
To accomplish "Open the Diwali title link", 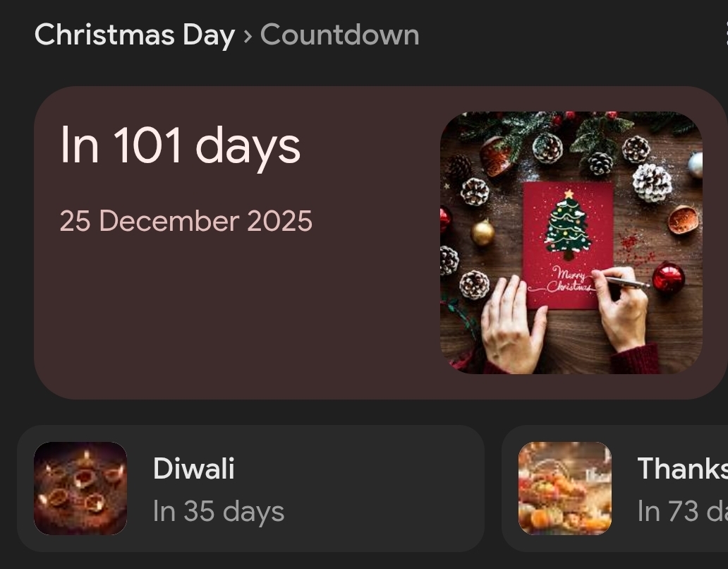I will pyautogui.click(x=193, y=468).
